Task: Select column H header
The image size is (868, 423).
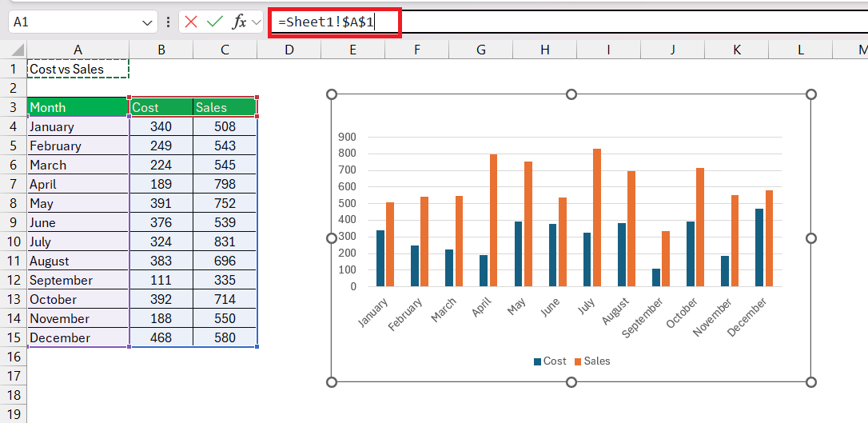Action: pyautogui.click(x=545, y=50)
